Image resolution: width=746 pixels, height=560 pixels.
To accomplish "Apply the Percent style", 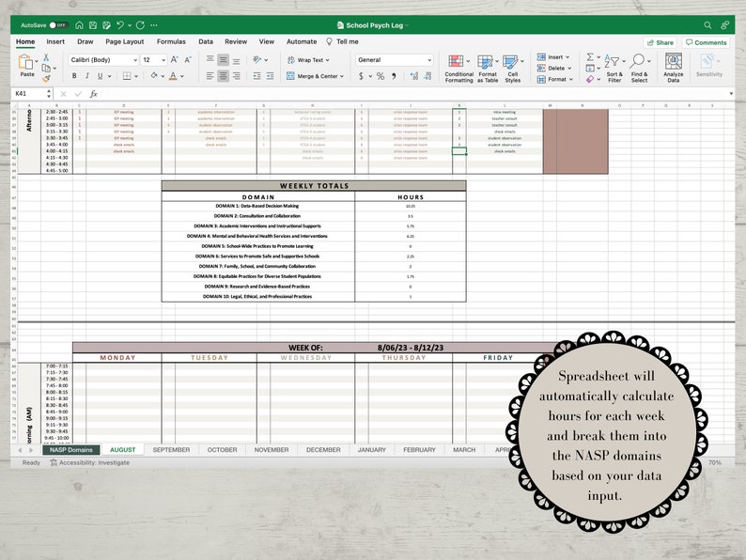I will click(381, 76).
